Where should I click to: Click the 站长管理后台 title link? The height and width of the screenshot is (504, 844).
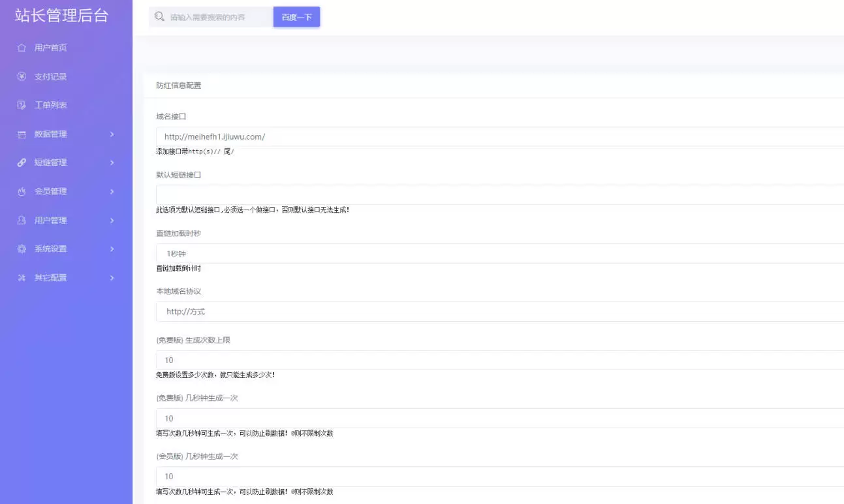61,16
